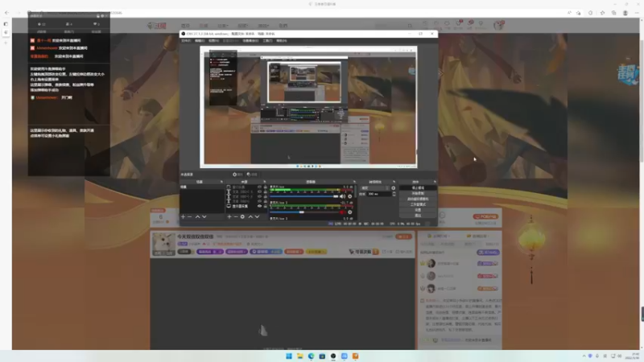Open the 场景集合 Scene Collection menu in OBS
Image resolution: width=644 pixels, height=362 pixels.
(x=250, y=41)
